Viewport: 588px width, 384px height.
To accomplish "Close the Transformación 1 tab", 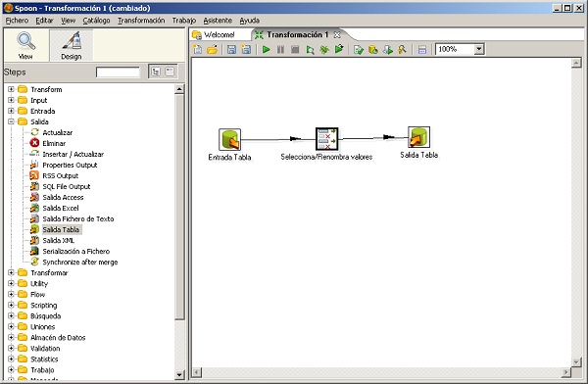I will [337, 35].
